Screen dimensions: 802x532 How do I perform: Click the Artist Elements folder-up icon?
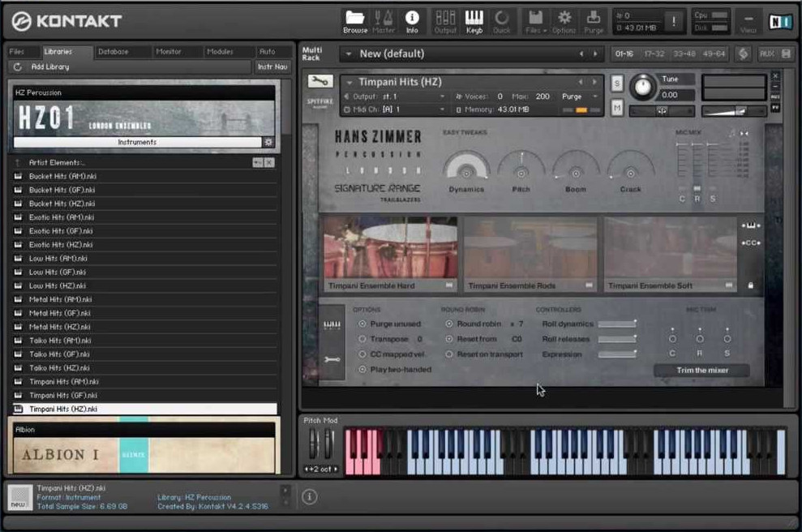coord(17,163)
